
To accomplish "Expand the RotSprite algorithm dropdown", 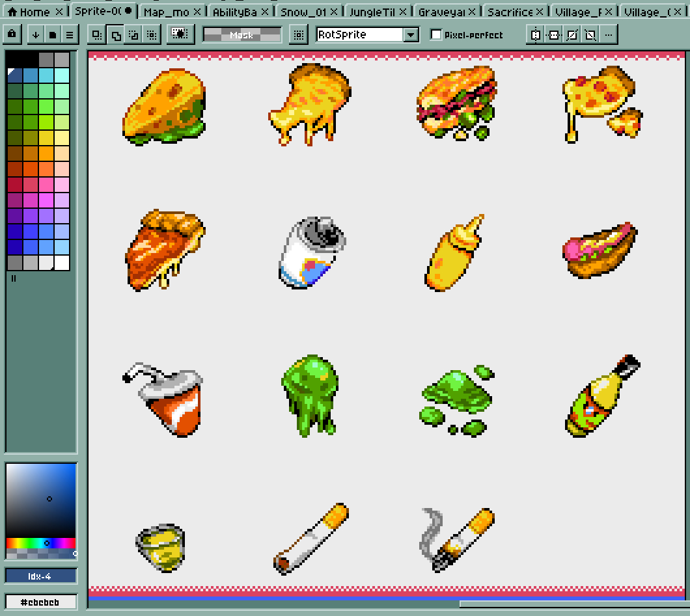I will coord(411,34).
